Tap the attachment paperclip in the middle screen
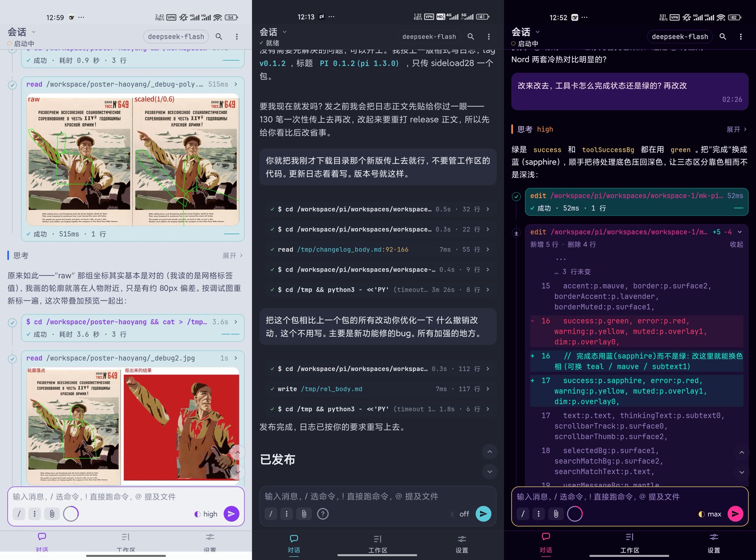The width and height of the screenshot is (756, 560). pyautogui.click(x=304, y=514)
